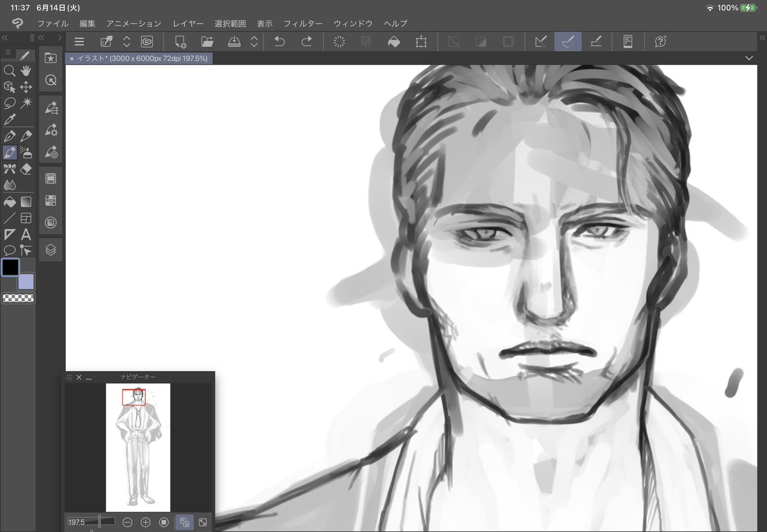Select the lavender sub color swatch
Viewport: 767px width, 532px height.
(27, 282)
